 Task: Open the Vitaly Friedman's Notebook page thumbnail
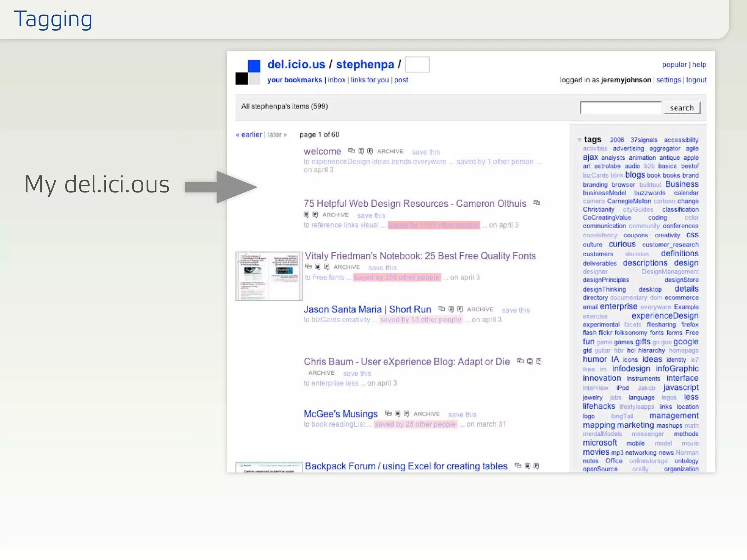pyautogui.click(x=269, y=276)
